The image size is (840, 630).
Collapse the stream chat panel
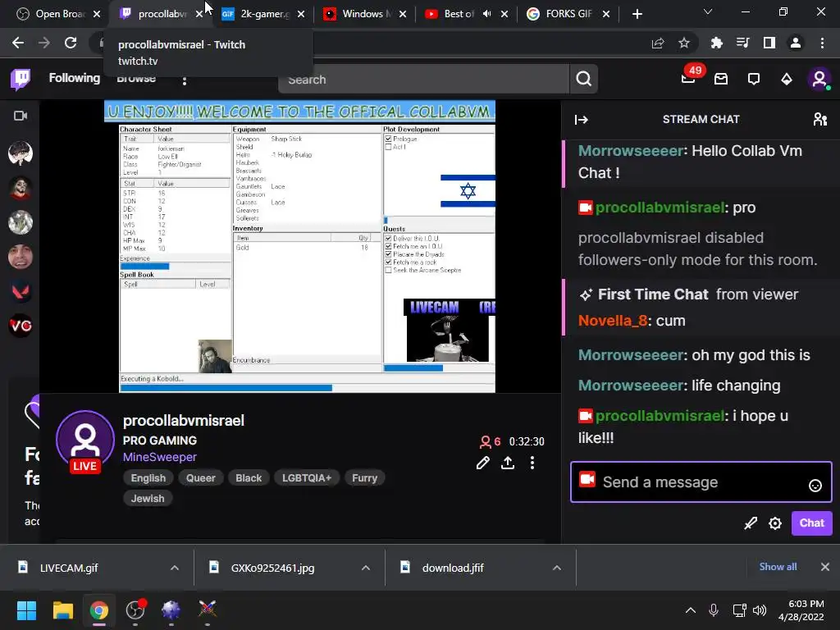pos(582,120)
